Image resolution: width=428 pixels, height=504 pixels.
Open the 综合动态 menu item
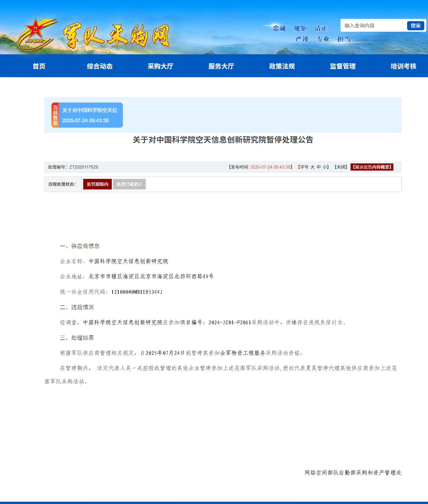pyautogui.click(x=100, y=66)
